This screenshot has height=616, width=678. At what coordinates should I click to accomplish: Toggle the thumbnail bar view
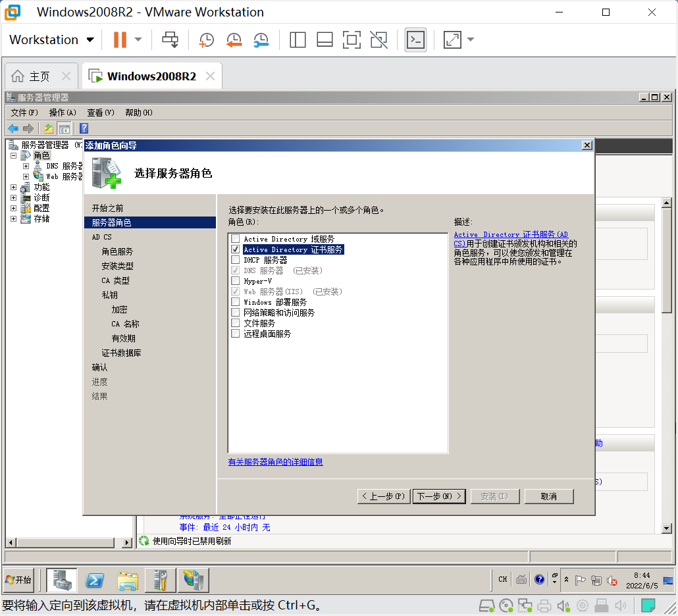pyautogui.click(x=325, y=39)
